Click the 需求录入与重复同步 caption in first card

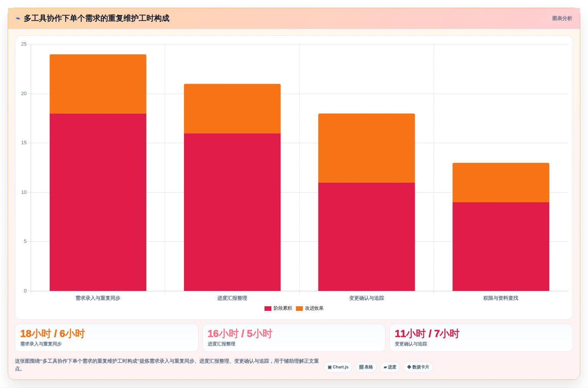click(41, 344)
